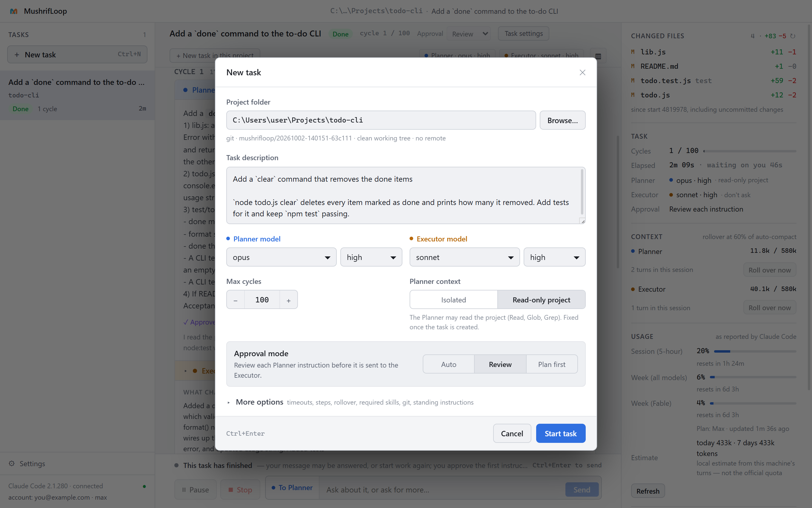Click the Session (5-hour) usage bar
812x508 pixels.
click(755, 351)
